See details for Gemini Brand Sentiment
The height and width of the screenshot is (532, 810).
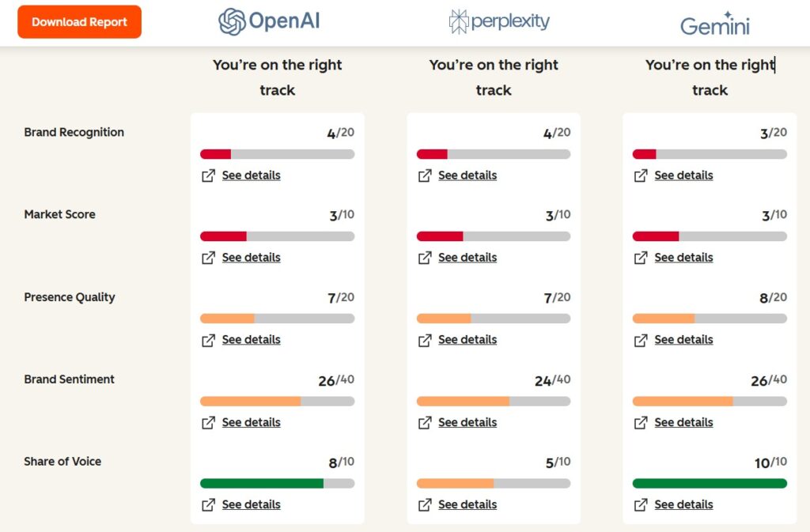tap(683, 423)
